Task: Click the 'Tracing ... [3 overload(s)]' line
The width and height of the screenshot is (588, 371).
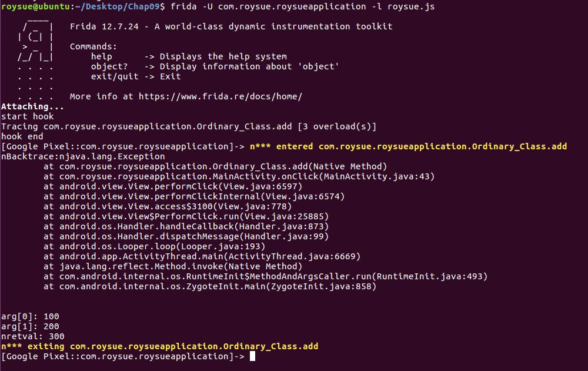Action: (188, 126)
